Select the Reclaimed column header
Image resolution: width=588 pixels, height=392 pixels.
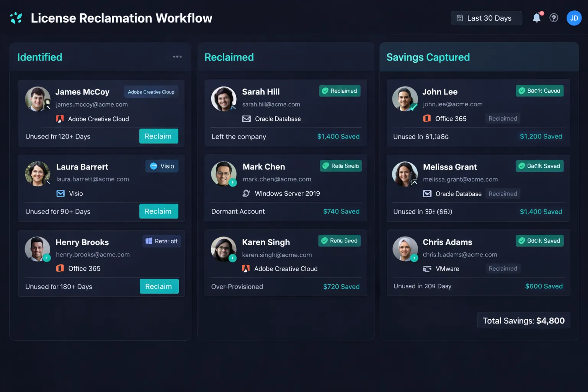pos(229,57)
